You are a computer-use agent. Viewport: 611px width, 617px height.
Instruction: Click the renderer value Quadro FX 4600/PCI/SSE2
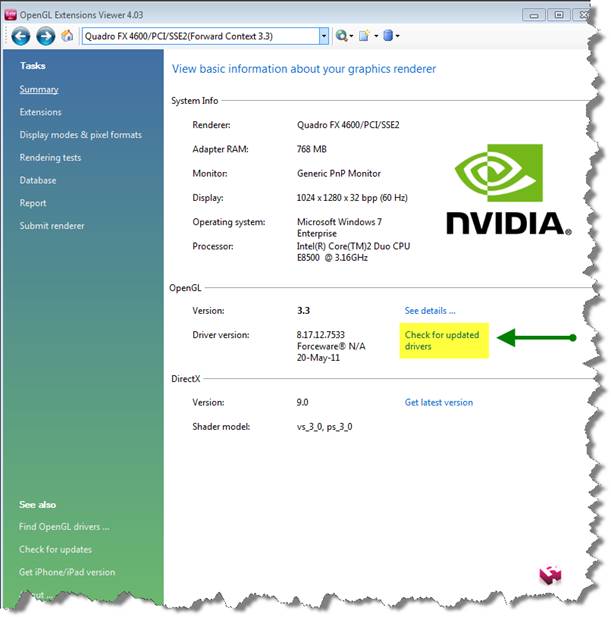tap(348, 125)
